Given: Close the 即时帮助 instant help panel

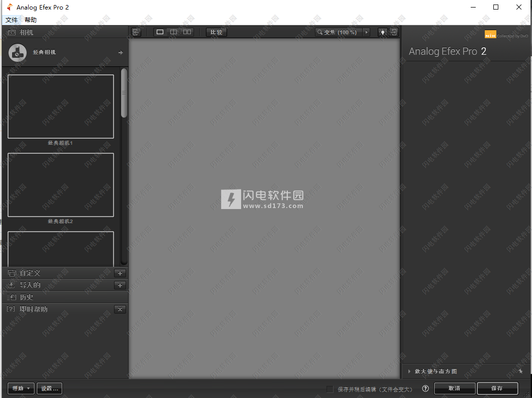Looking at the screenshot, I should 120,310.
